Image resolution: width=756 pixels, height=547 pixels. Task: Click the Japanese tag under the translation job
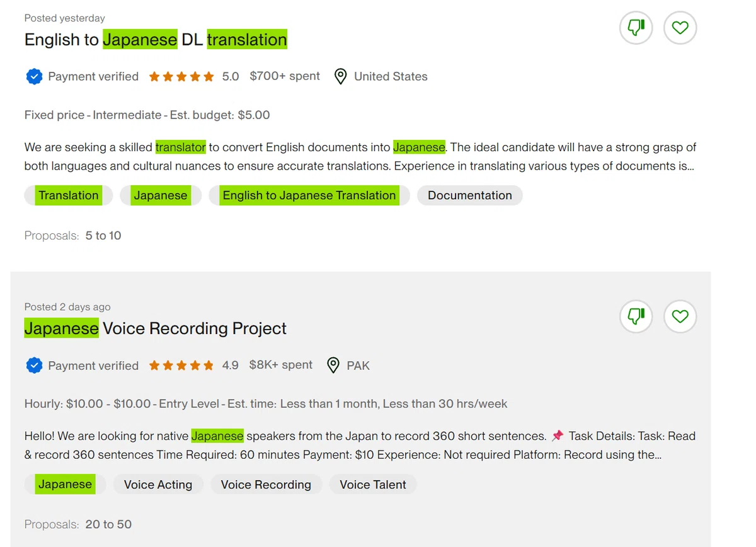tap(161, 195)
